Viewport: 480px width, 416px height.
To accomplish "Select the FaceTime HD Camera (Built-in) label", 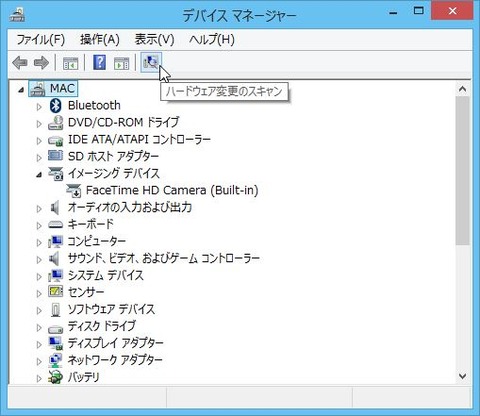I will [172, 190].
